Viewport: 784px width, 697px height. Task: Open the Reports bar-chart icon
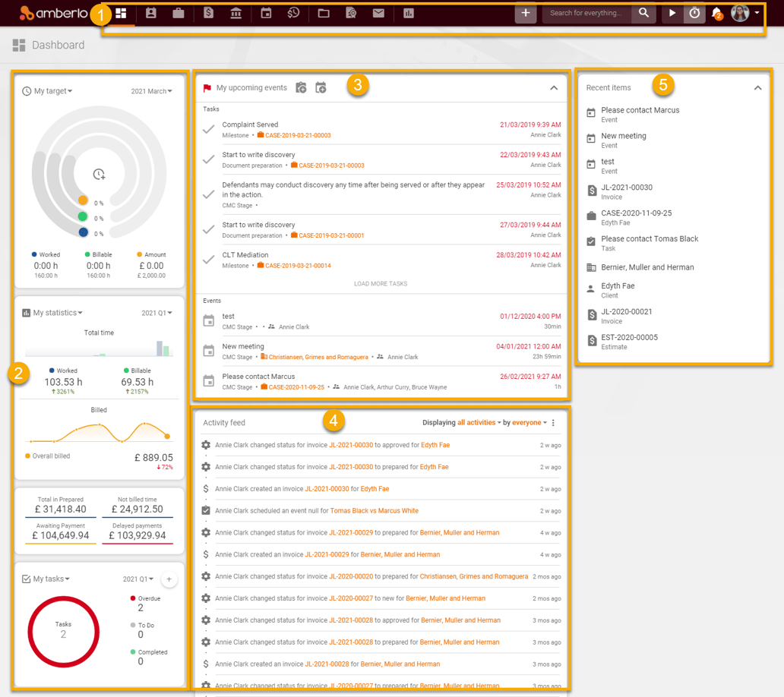pos(409,13)
